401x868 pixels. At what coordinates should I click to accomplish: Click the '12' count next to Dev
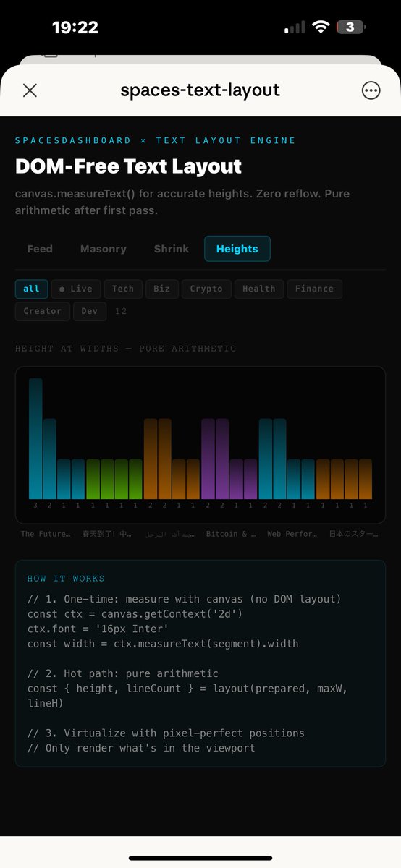tap(121, 311)
